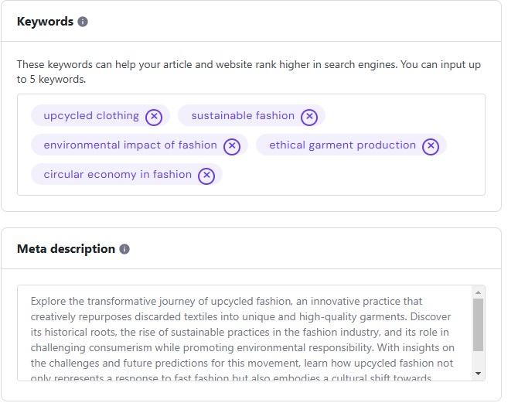Remove the 'sustainable fashion' keyword
This screenshot has width=518, height=420.
(x=309, y=117)
